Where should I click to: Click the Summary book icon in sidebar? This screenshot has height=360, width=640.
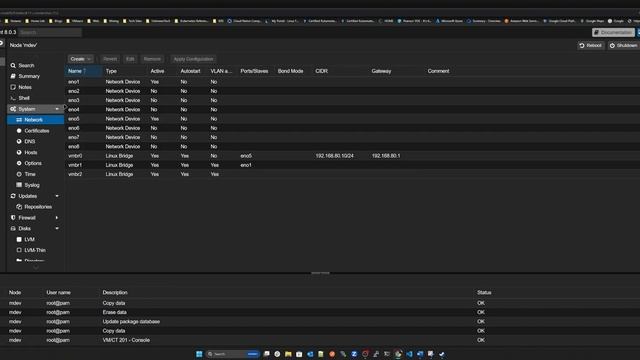tap(13, 76)
